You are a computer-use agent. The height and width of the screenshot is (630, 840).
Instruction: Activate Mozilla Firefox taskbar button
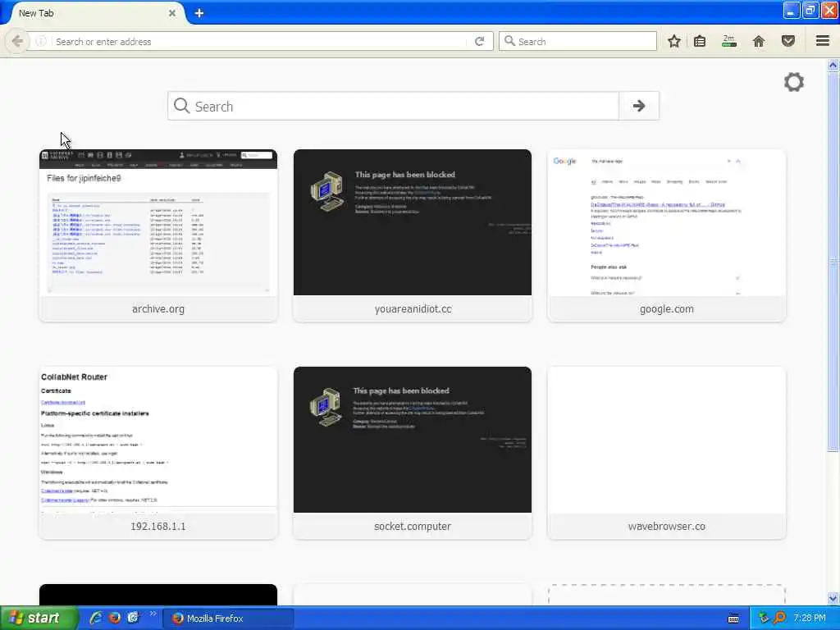(x=228, y=619)
